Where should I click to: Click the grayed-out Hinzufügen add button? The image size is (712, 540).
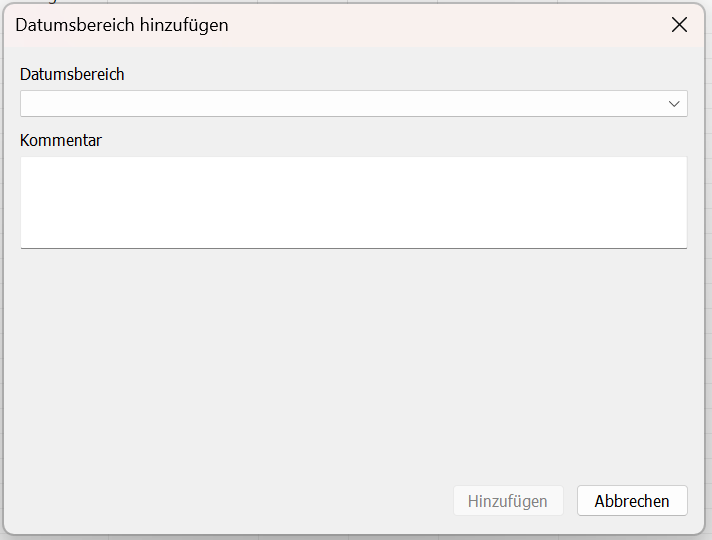(508, 501)
